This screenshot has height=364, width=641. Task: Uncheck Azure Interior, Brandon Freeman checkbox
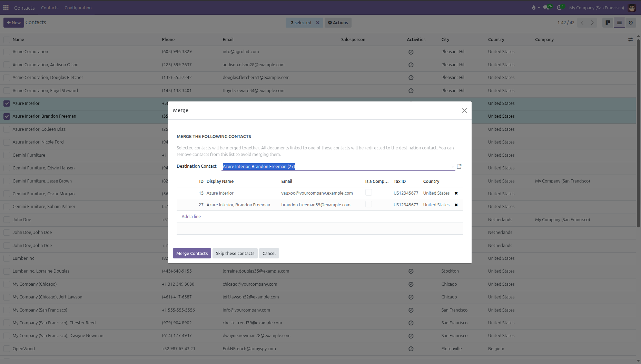click(7, 116)
